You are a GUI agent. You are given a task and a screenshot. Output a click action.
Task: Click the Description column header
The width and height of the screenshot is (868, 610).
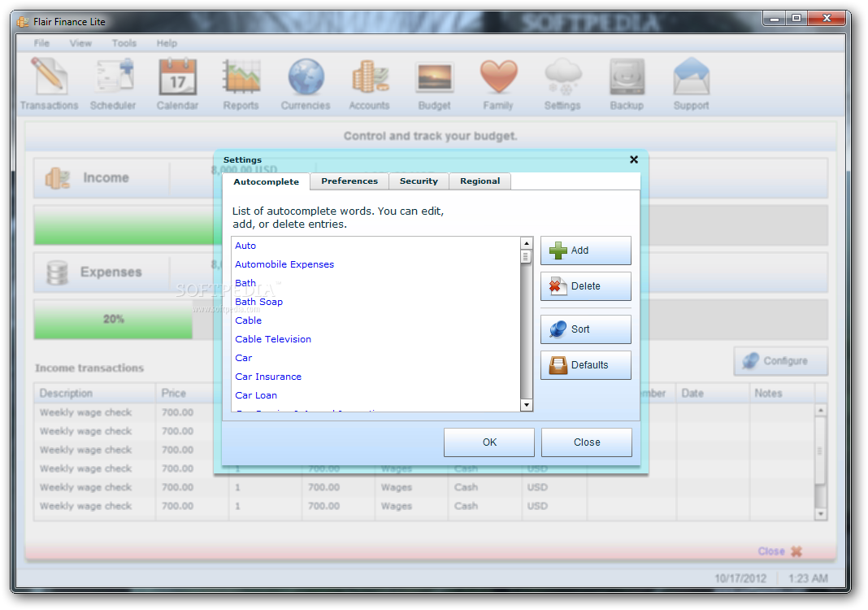coord(94,394)
